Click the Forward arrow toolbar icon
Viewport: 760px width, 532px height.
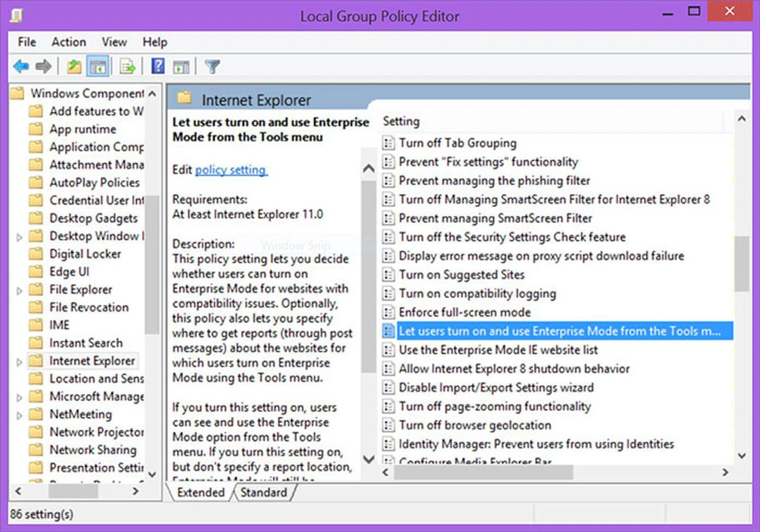click(x=44, y=66)
